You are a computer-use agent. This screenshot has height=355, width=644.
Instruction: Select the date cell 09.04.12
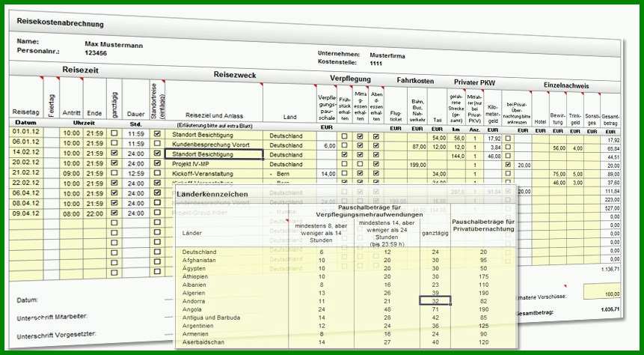(26, 213)
